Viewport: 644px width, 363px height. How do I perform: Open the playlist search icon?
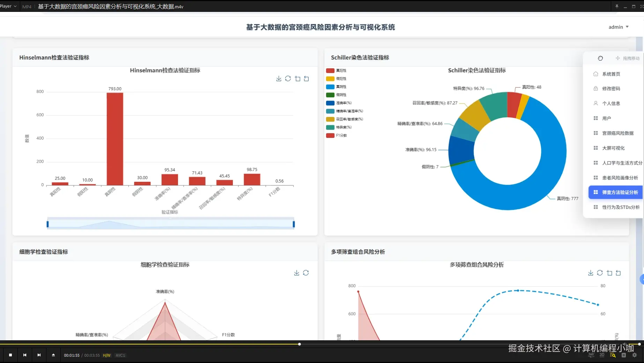coord(613,355)
